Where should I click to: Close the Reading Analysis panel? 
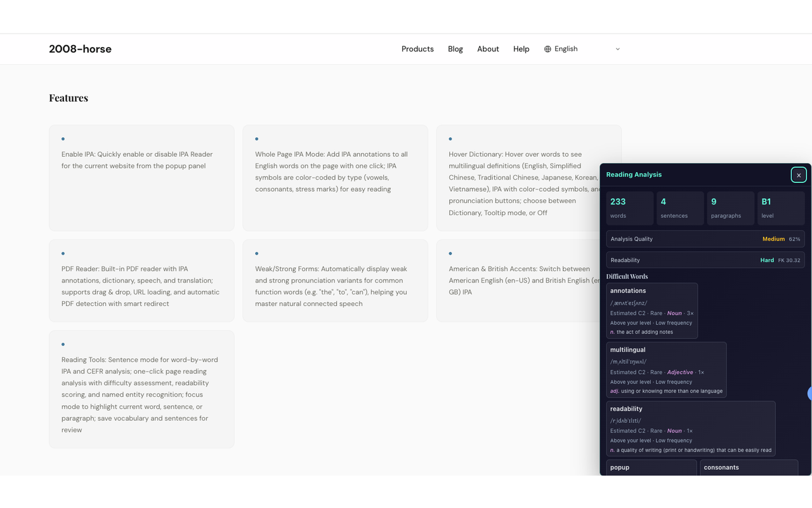pyautogui.click(x=799, y=175)
